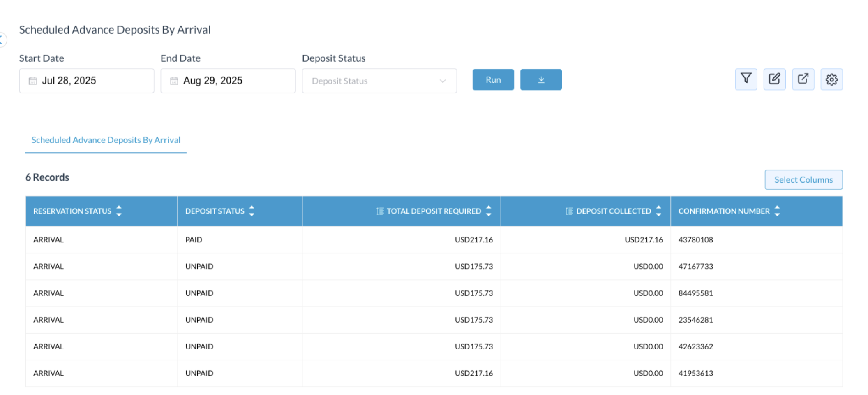Select confirmation number 47167733
Image resolution: width=868 pixels, height=395 pixels.
(x=696, y=266)
